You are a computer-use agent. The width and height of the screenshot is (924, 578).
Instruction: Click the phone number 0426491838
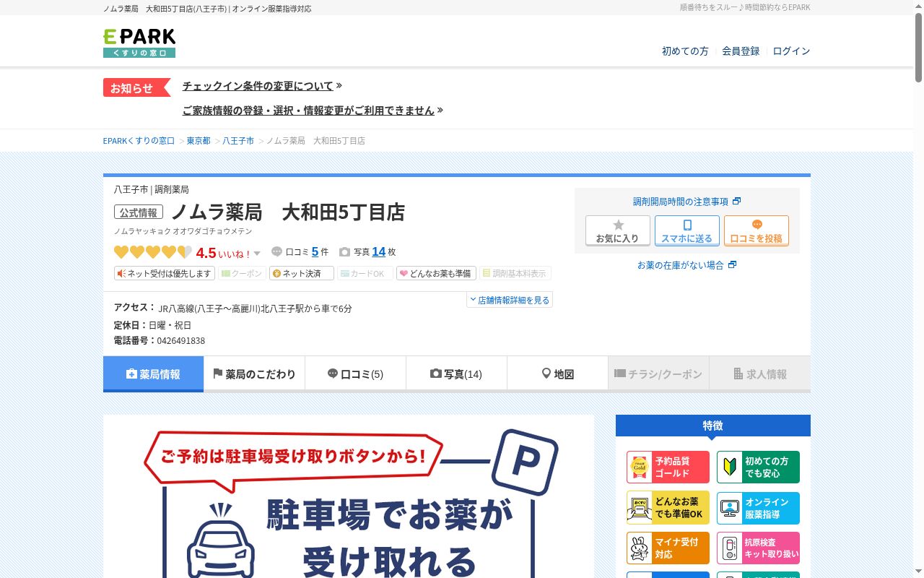click(180, 341)
